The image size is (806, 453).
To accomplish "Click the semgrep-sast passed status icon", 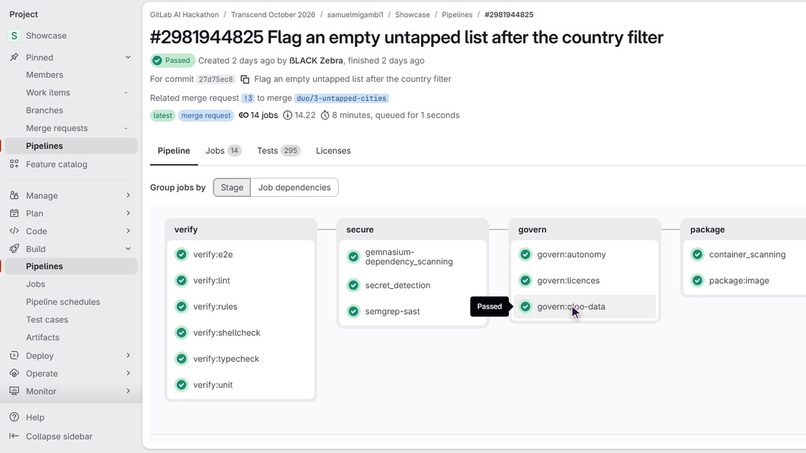I will (353, 311).
